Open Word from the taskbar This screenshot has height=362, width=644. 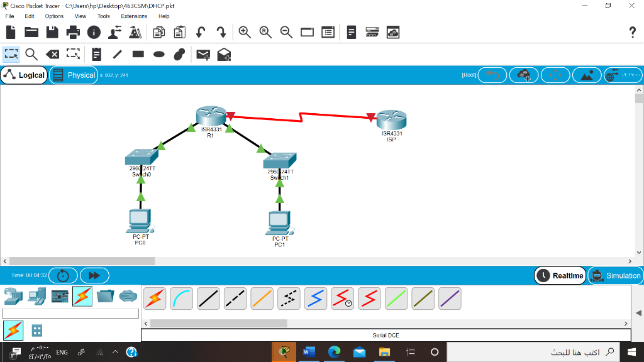click(309, 352)
